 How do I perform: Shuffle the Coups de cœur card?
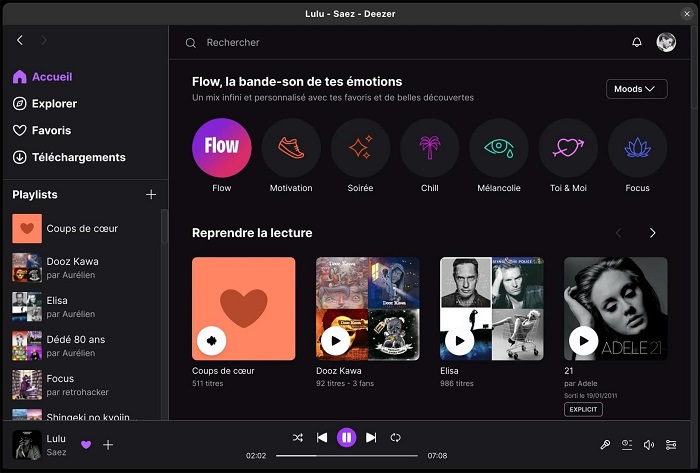click(212, 341)
